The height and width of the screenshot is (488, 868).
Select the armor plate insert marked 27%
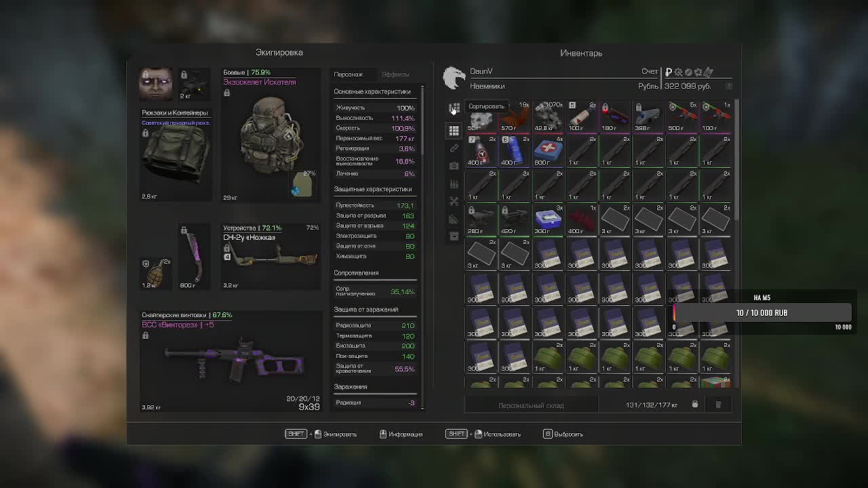click(x=303, y=184)
